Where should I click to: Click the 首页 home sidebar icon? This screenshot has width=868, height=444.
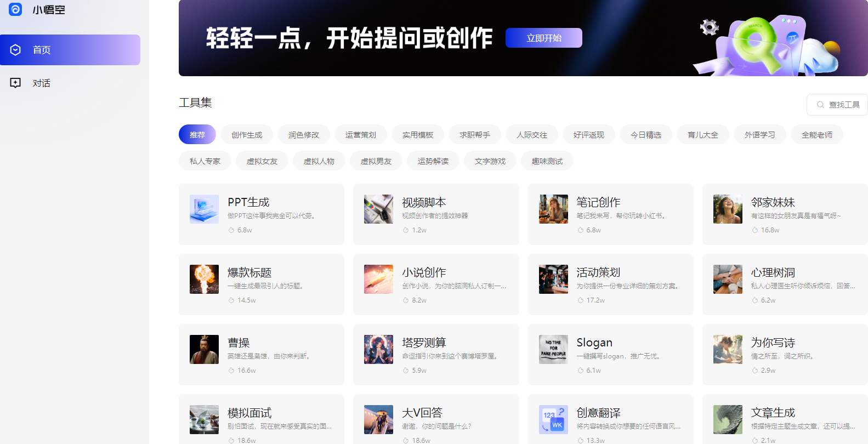15,50
